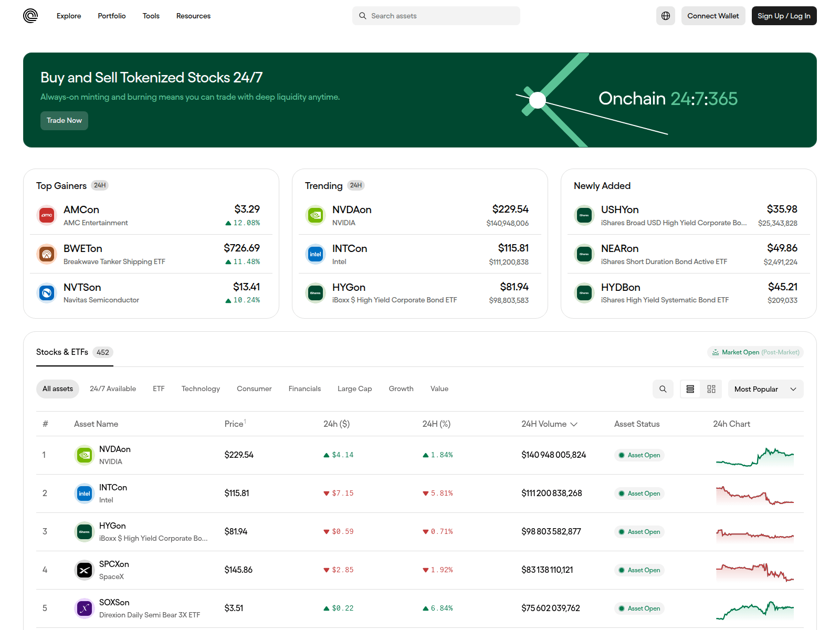Click the Market Open status badge

click(755, 352)
